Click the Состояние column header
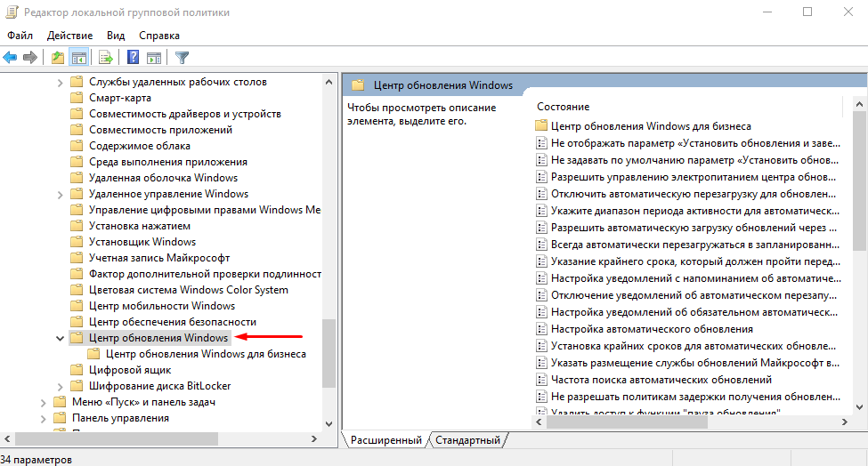Viewport: 868px width, 466px height. (x=563, y=107)
